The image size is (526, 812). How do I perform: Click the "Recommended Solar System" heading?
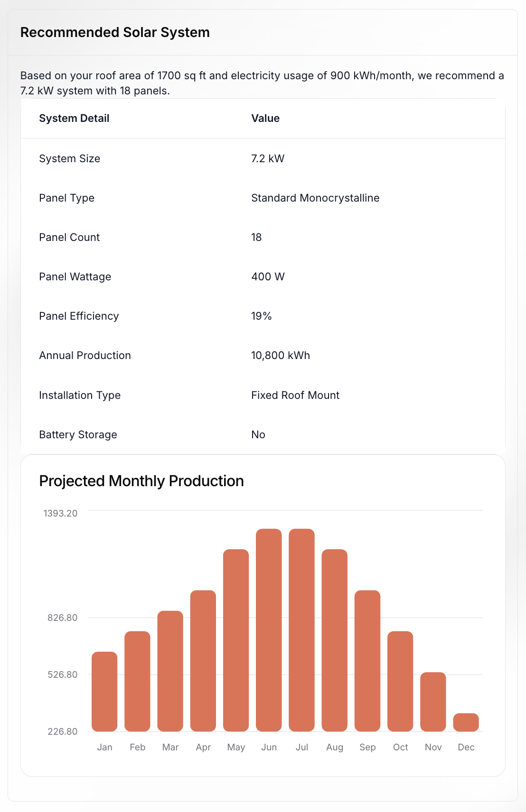pos(115,32)
